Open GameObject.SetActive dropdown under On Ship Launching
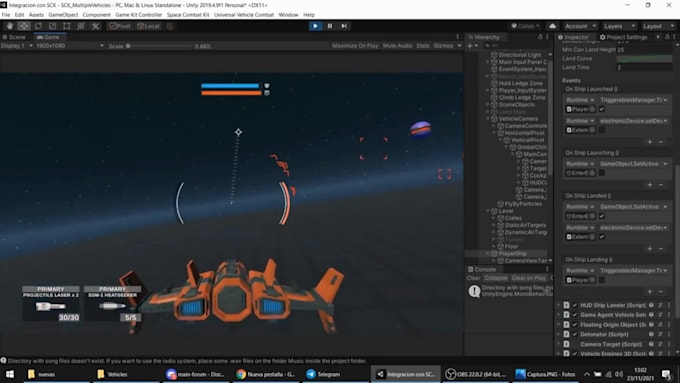Viewport: 680px width, 383px height. [x=634, y=164]
